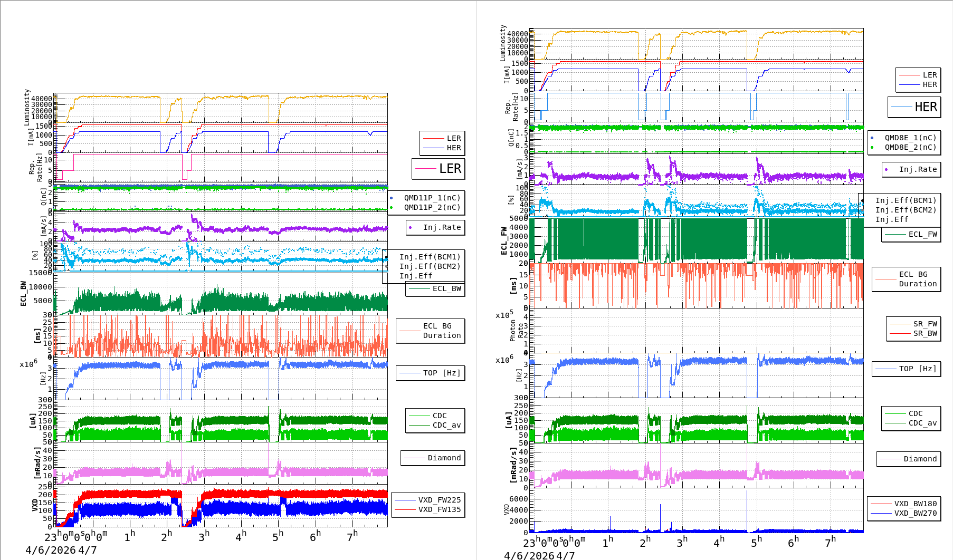The width and height of the screenshot is (953, 560).
Task: Select the CDC_av legend in left panel
Action: click(446, 425)
